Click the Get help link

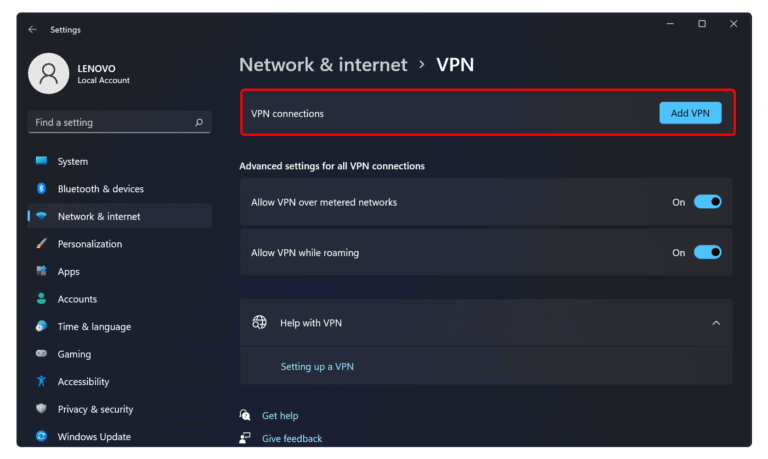[x=280, y=416]
